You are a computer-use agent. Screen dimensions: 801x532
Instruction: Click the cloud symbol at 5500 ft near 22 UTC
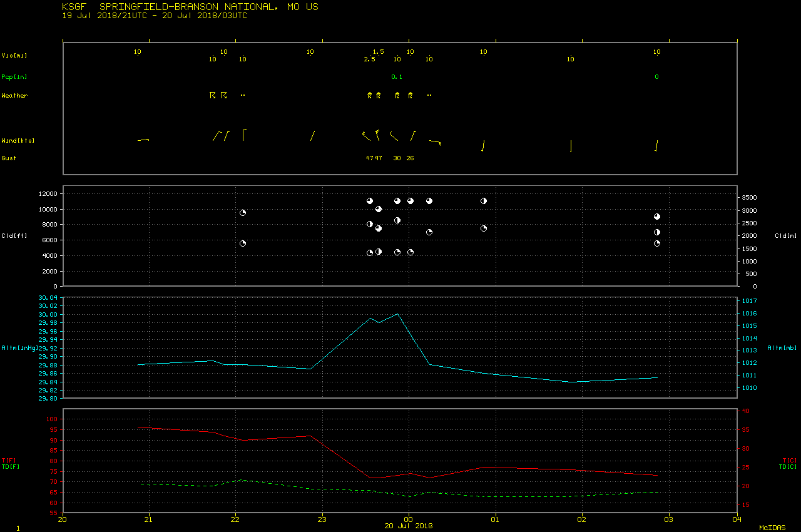tap(243, 243)
